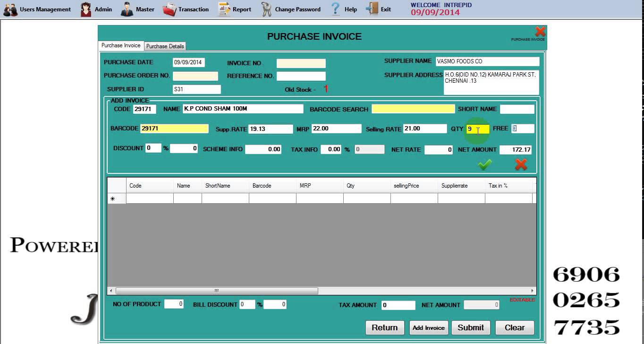Screen dimensions: 644x344
Task: Click the Admin icon in toolbar
Action: click(x=86, y=9)
